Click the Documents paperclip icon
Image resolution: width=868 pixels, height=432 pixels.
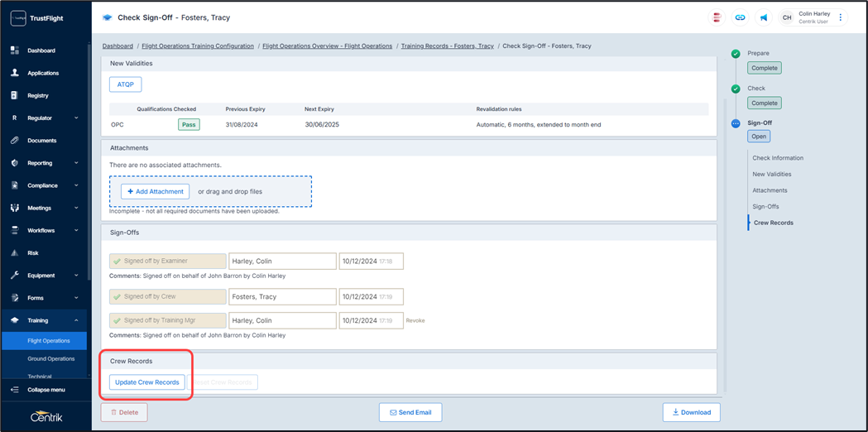[x=15, y=141]
